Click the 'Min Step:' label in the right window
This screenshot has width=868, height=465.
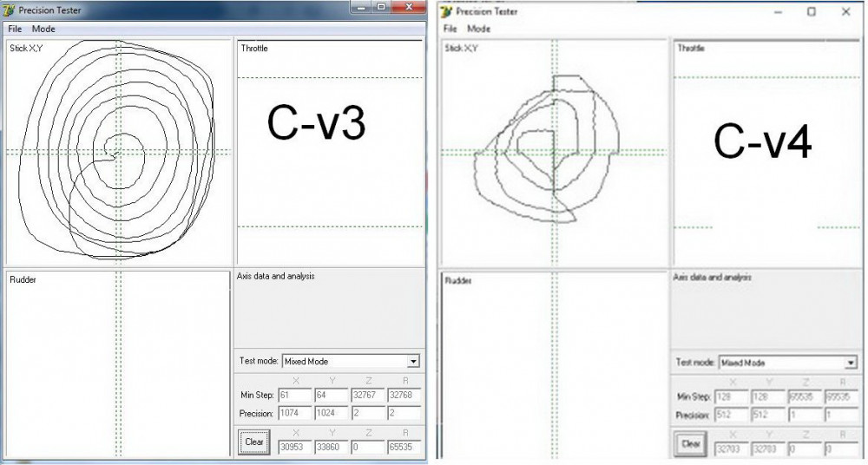[x=694, y=397]
